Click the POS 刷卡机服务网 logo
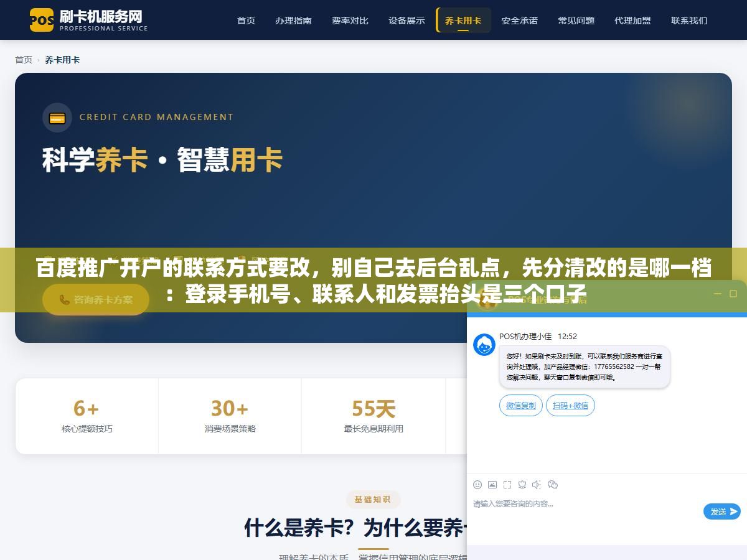Image resolution: width=747 pixels, height=560 pixels. pos(88,20)
